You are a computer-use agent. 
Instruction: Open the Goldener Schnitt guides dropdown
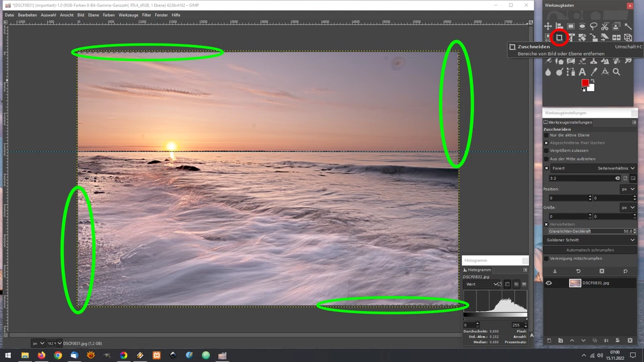(x=590, y=240)
